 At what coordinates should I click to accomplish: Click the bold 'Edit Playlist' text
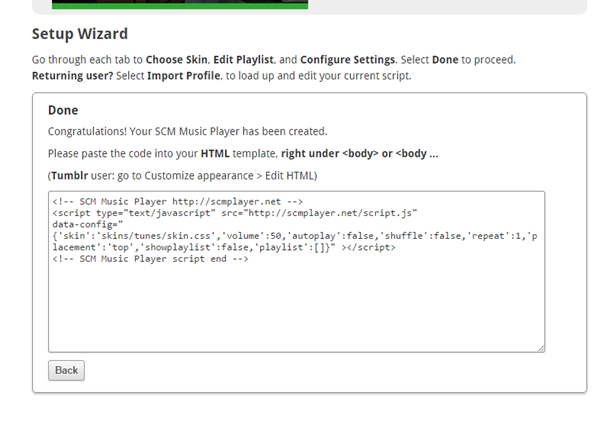[243, 60]
